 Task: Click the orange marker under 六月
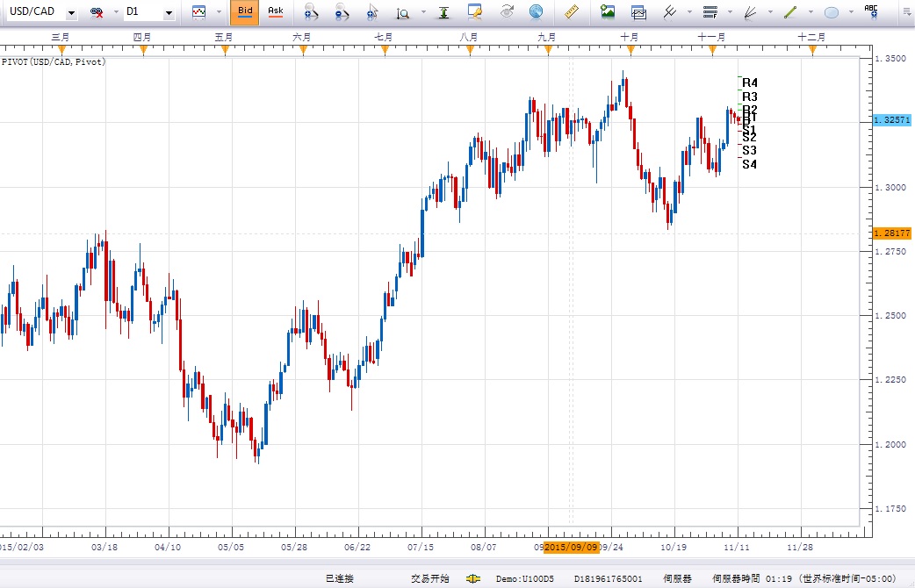coord(303,50)
